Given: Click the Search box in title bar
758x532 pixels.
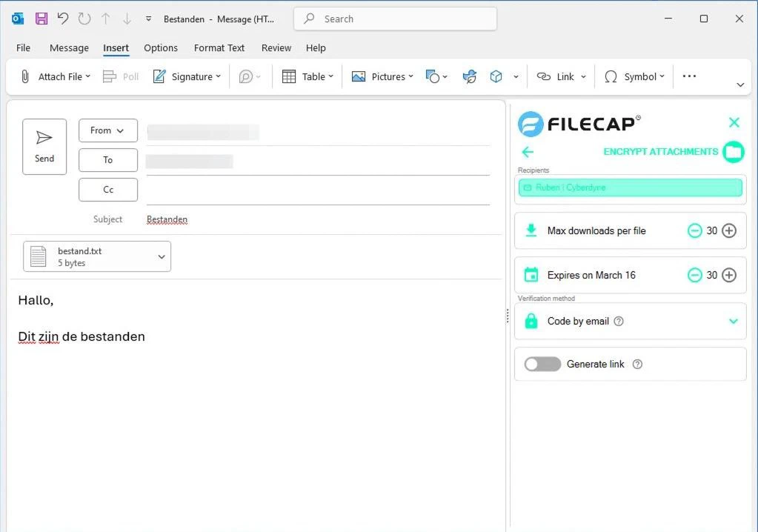Looking at the screenshot, I should [395, 19].
